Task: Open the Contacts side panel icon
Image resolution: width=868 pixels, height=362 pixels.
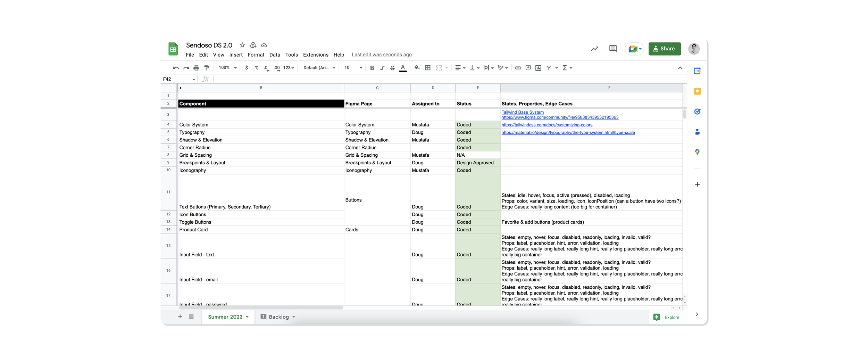Action: (697, 132)
